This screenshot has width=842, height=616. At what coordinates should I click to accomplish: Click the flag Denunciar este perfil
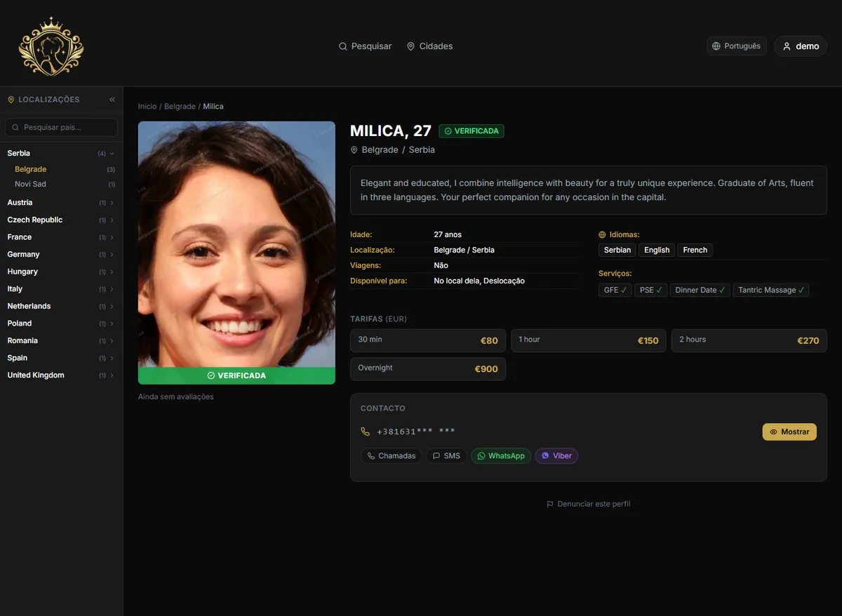[589, 504]
